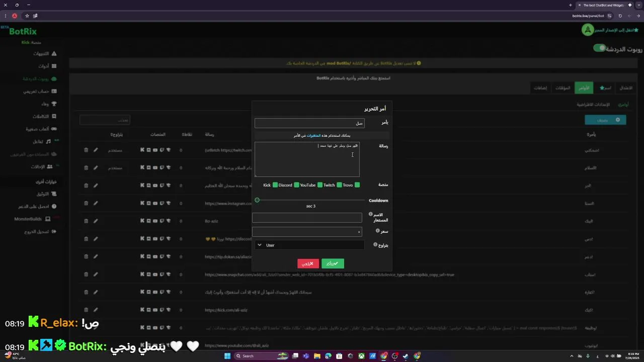Viewport: 644px width, 362px height.
Task: Switch to the الاعتدال moderation tab
Action: pos(626,88)
